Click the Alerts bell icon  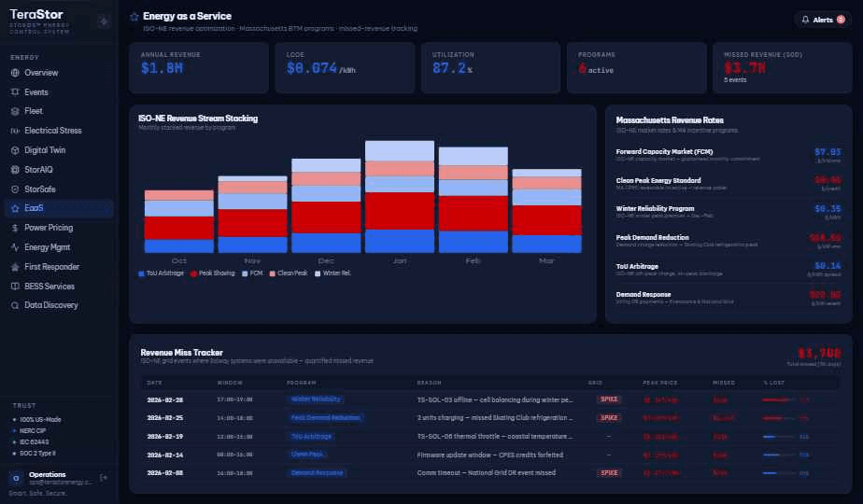click(x=805, y=20)
